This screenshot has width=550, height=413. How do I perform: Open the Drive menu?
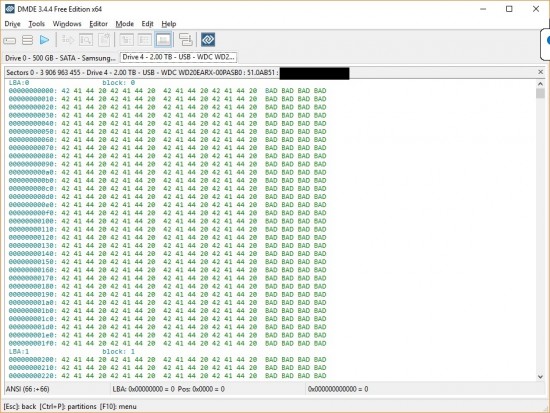point(13,24)
